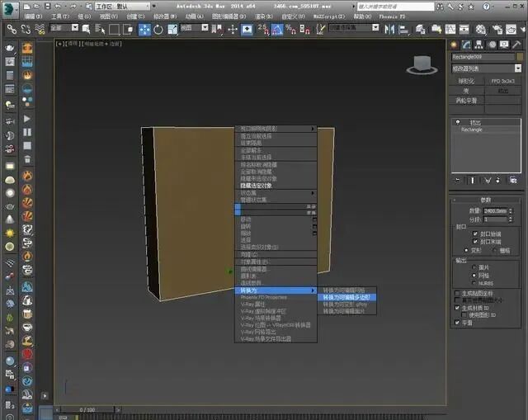This screenshot has height=420, width=528.
Task: Click Configure Modifier Sets icon
Action: click(513, 181)
